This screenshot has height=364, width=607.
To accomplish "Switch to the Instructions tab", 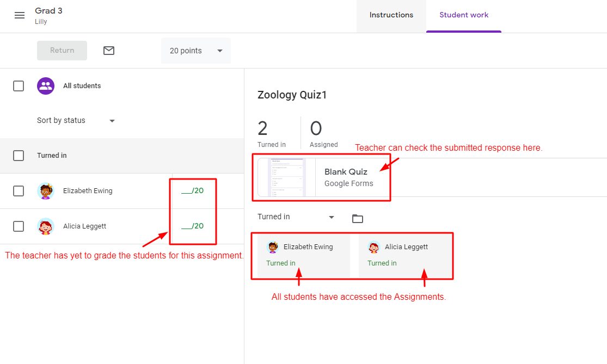I will pos(391,16).
